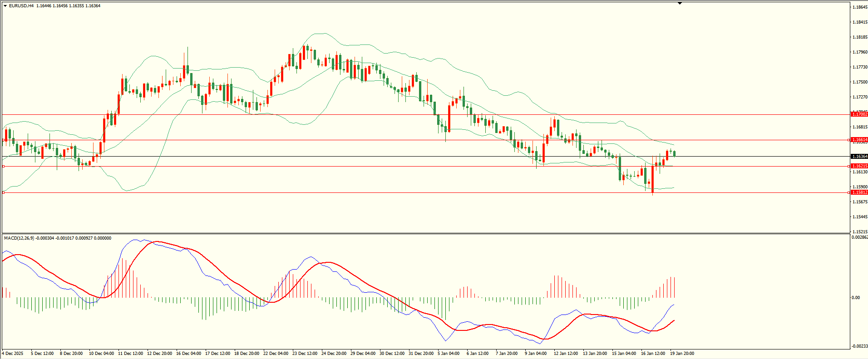Click the 0.00 level on MACD scale
This screenshot has width=868, height=359.
coord(855,298)
